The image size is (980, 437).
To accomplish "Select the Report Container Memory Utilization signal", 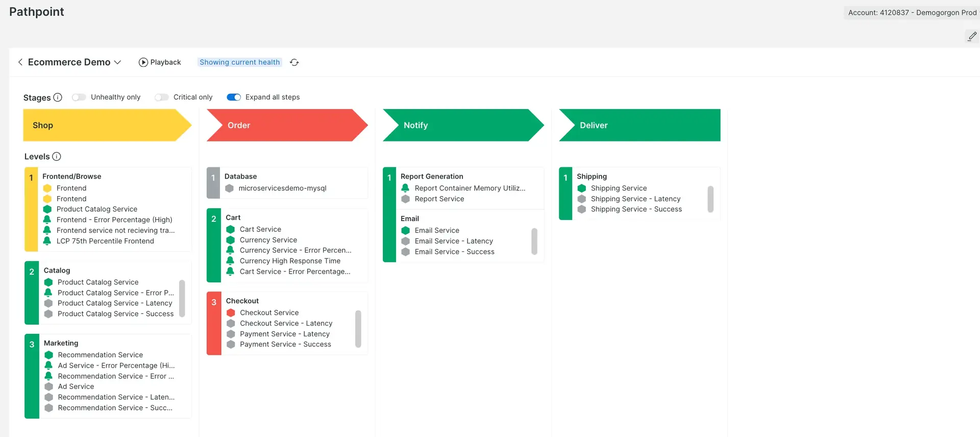I will coord(470,188).
